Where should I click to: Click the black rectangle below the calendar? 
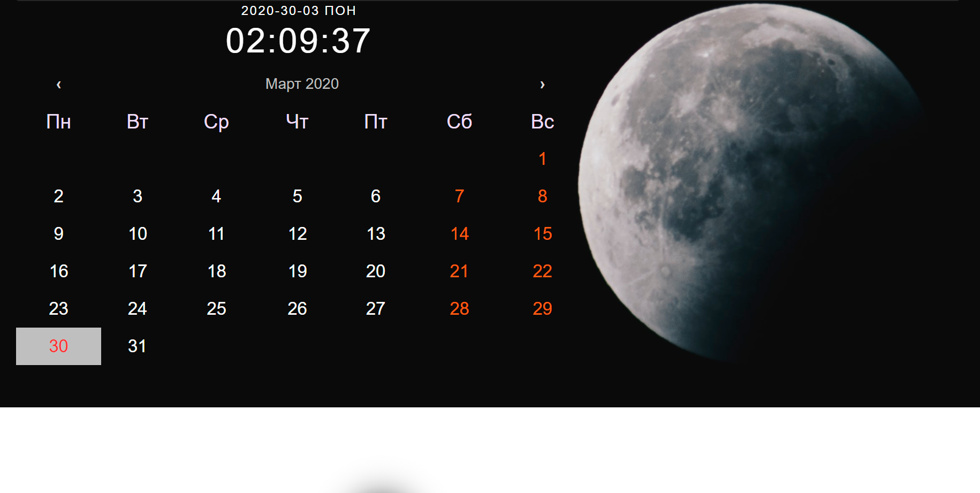tap(382, 472)
